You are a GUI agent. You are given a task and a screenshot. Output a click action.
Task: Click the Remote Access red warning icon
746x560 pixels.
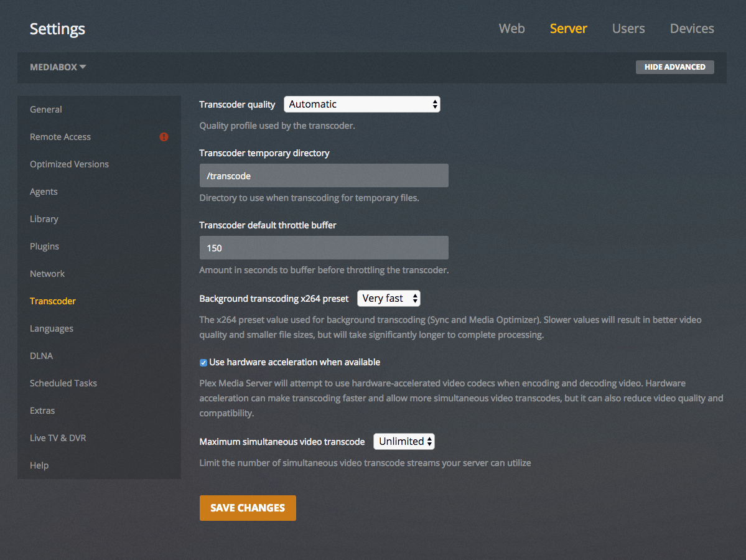pos(164,137)
